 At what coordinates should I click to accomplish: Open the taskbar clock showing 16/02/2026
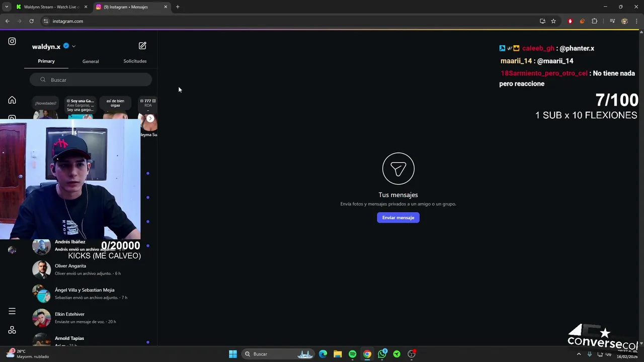[x=628, y=354]
